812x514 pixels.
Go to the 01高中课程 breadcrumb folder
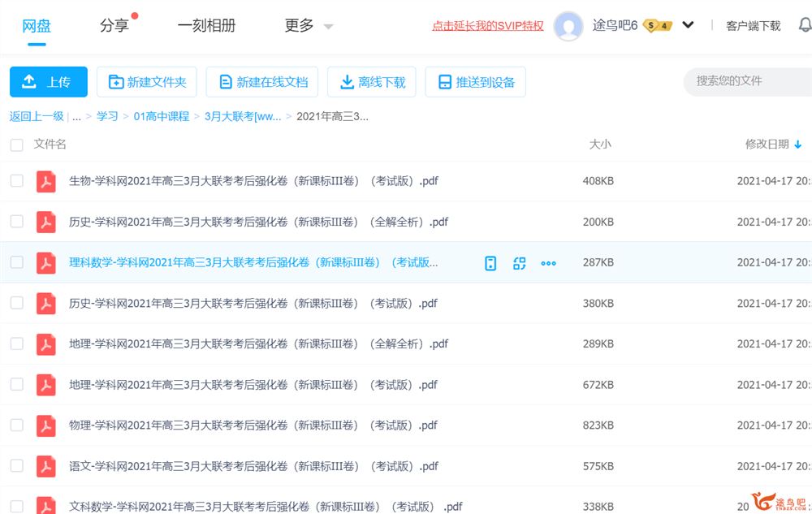(161, 116)
